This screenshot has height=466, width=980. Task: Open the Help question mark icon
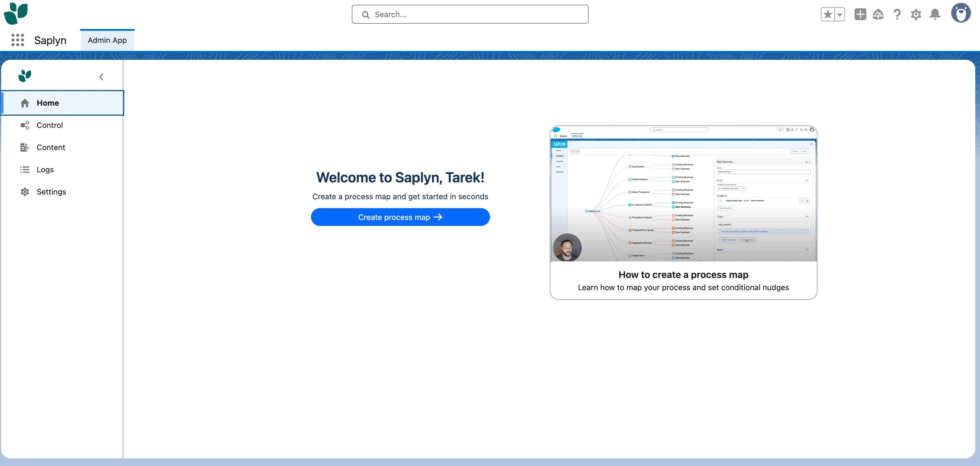tap(897, 15)
